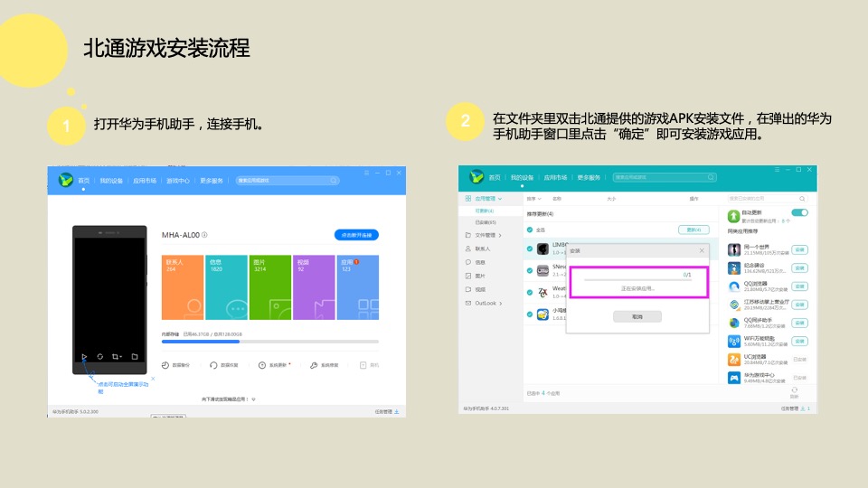Open the teal 信息 tile
Image resolution: width=868 pixels, height=488 pixels.
[x=226, y=287]
